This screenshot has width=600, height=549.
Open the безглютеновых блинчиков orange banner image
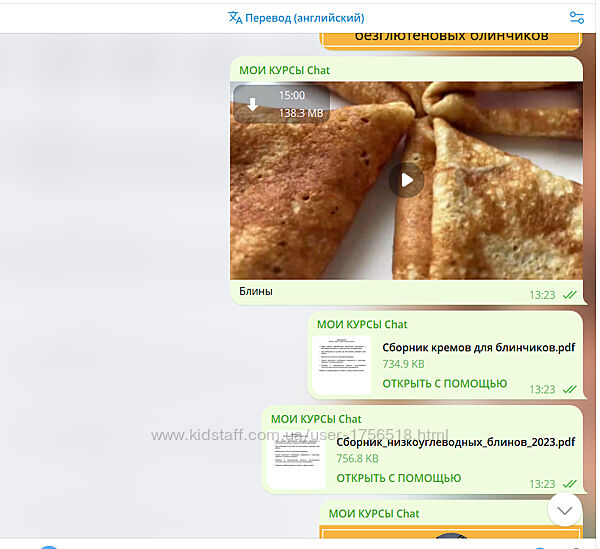click(x=451, y=37)
